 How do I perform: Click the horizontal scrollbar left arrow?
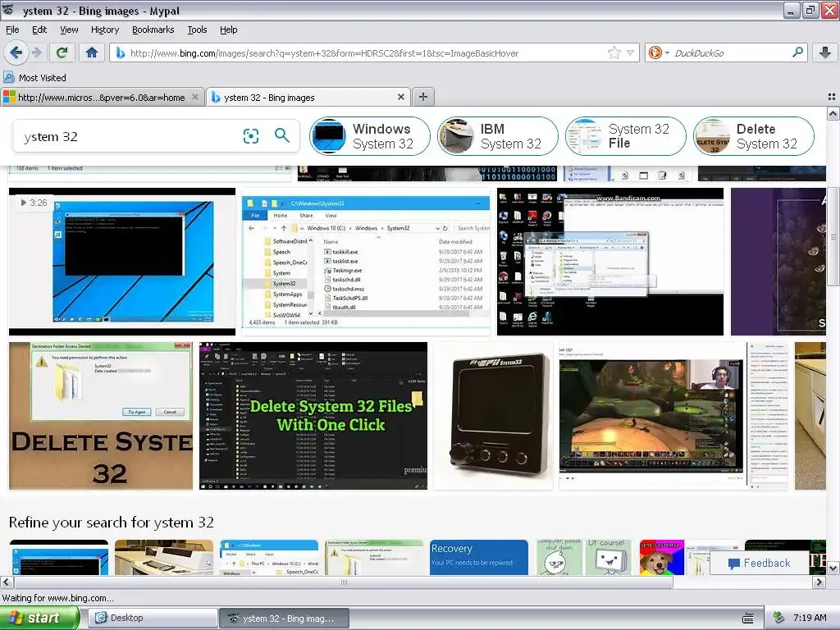[x=7, y=582]
